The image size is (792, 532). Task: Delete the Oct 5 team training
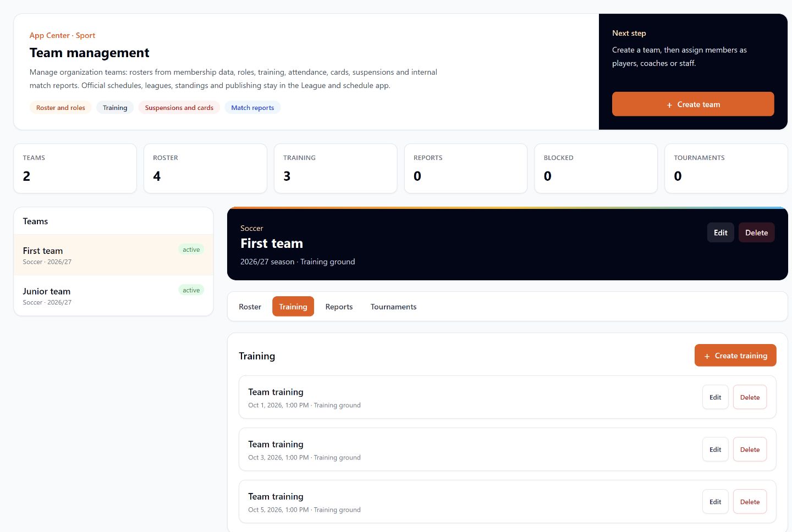coord(750,502)
